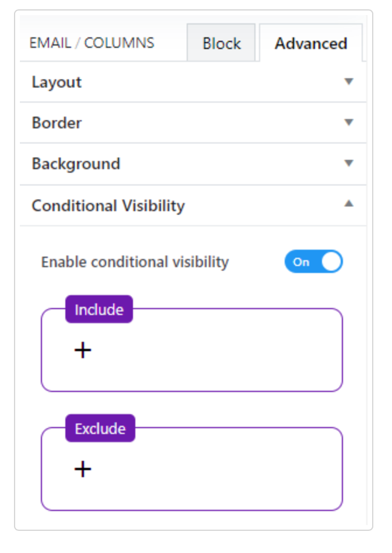Screen dimensions: 392x553
Task: Collapse Conditional Visibility using the up arrow
Action: click(x=349, y=204)
